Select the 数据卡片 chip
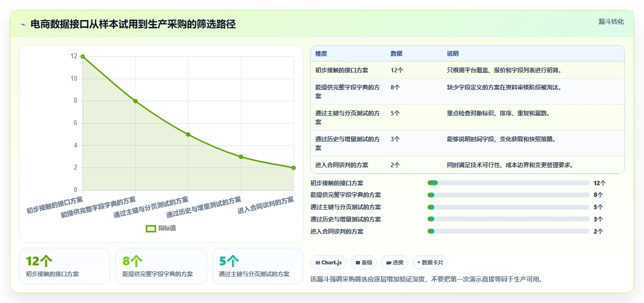This screenshot has height=303, width=644. (x=430, y=262)
